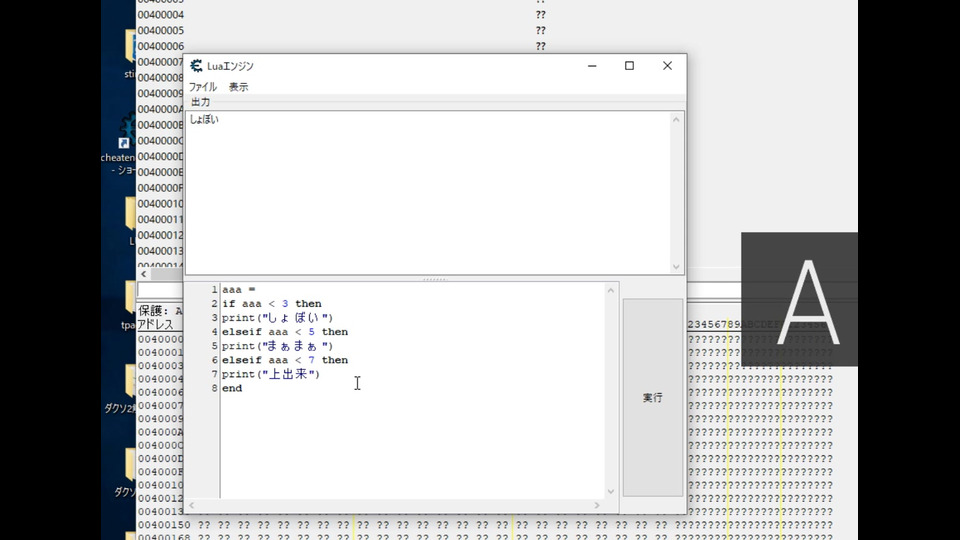The height and width of the screenshot is (540, 960).
Task: Click the splitter grip between output and editor
Action: click(435, 279)
